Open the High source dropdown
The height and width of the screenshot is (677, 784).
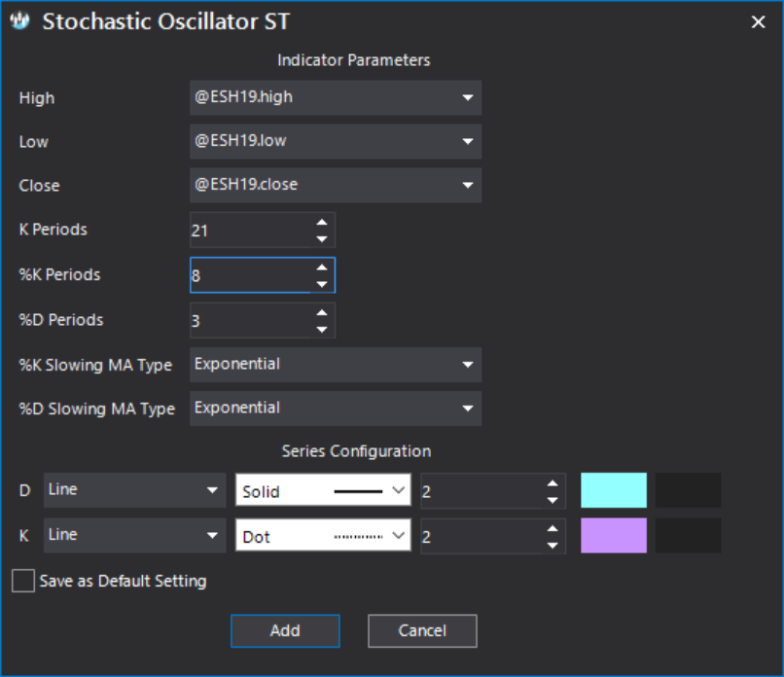click(336, 97)
